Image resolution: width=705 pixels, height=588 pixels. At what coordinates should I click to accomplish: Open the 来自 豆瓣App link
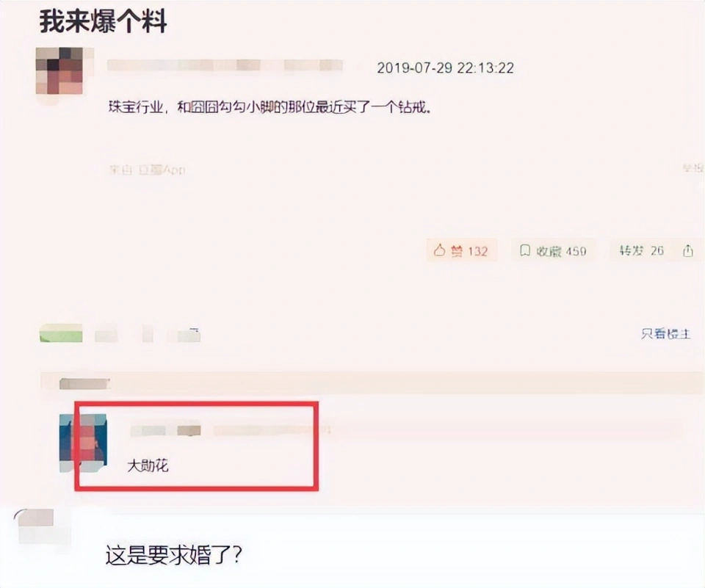pos(147,170)
